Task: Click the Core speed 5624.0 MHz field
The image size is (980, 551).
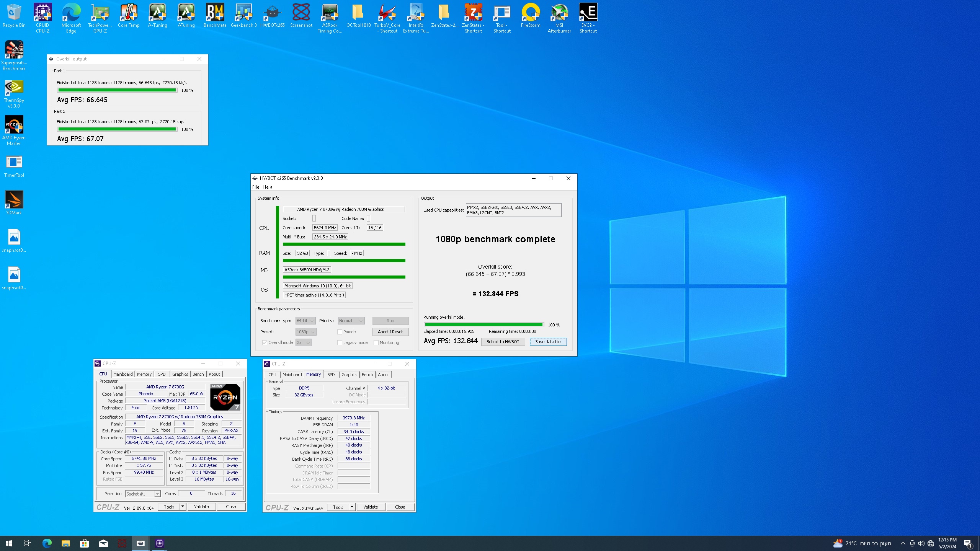Action: [x=325, y=228]
